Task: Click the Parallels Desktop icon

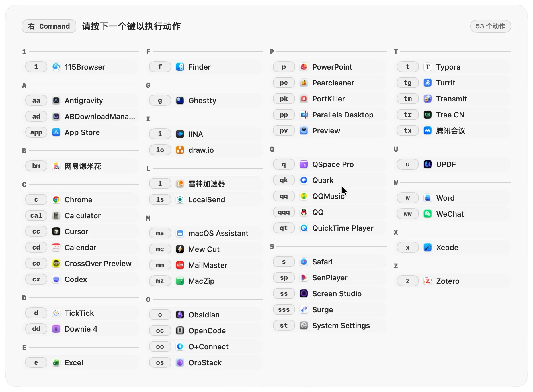Action: tap(304, 115)
